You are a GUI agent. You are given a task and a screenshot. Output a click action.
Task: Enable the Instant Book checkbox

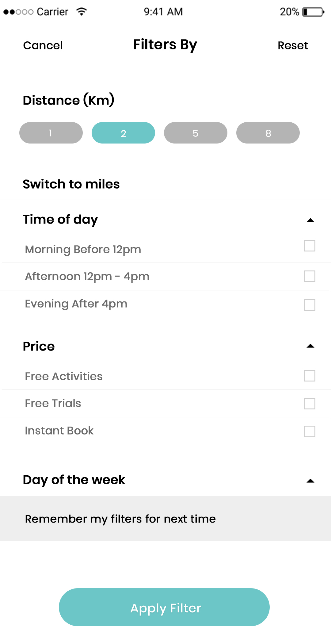click(309, 431)
